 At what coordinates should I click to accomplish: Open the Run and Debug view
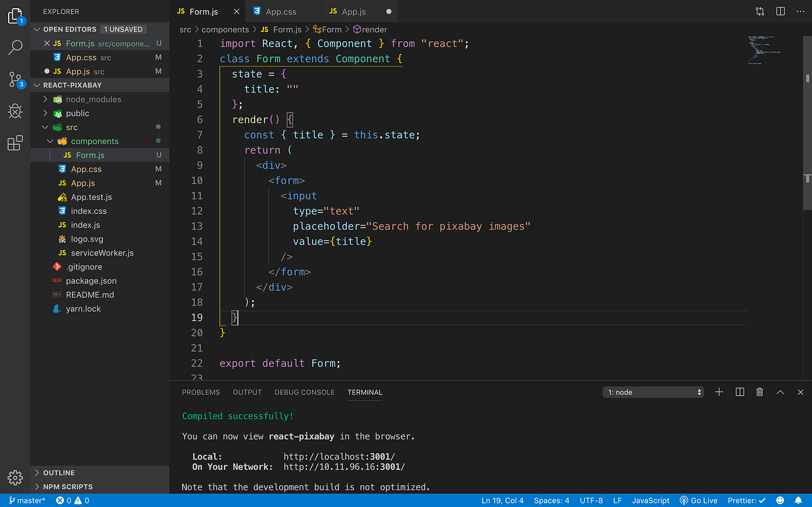(15, 111)
